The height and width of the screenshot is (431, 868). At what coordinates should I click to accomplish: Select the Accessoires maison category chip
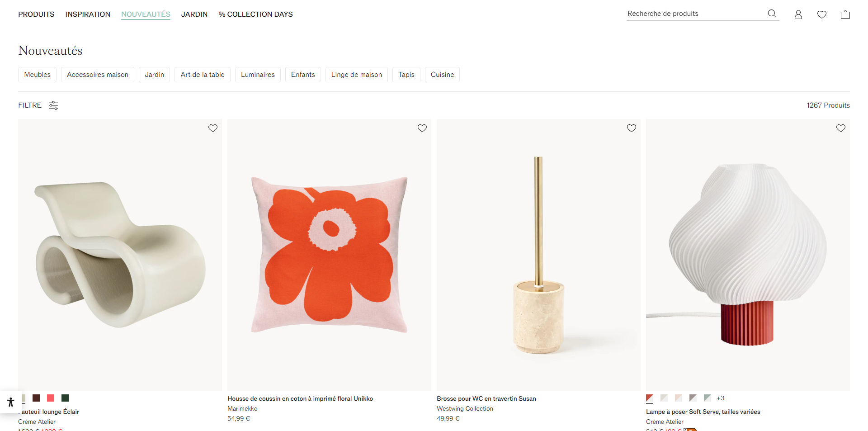pos(98,75)
